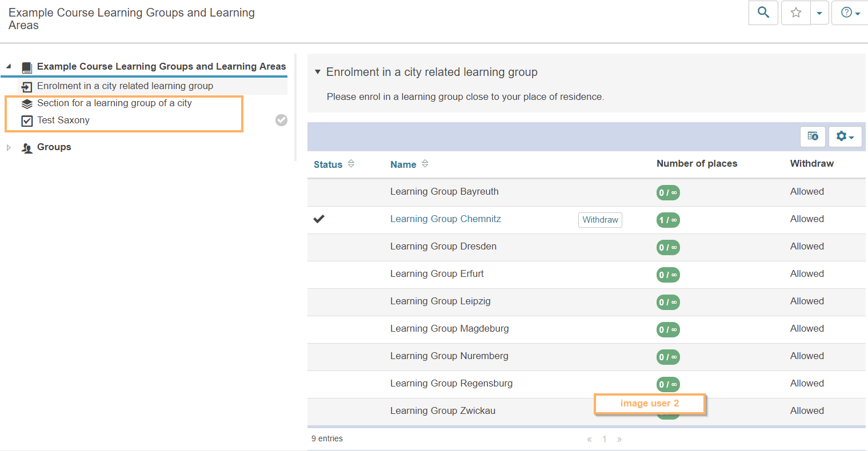The image size is (868, 451).
Task: Go to next page arrow
Action: (619, 439)
